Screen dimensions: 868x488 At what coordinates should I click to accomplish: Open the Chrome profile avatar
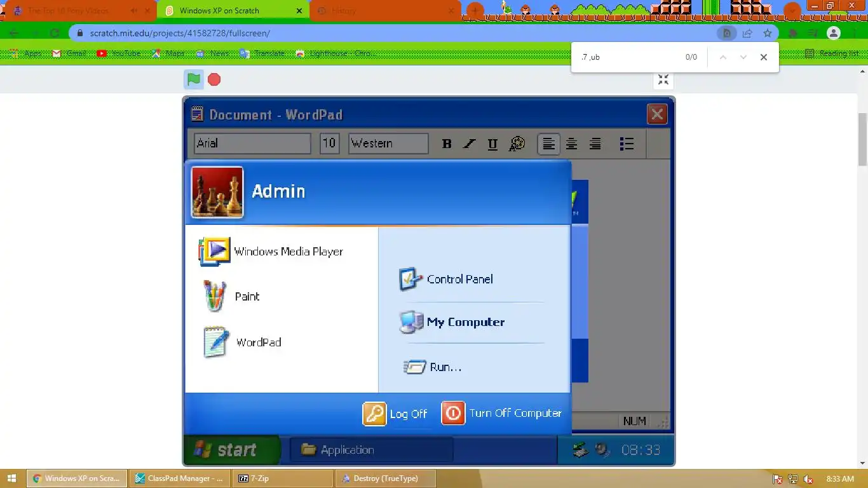[x=834, y=33]
